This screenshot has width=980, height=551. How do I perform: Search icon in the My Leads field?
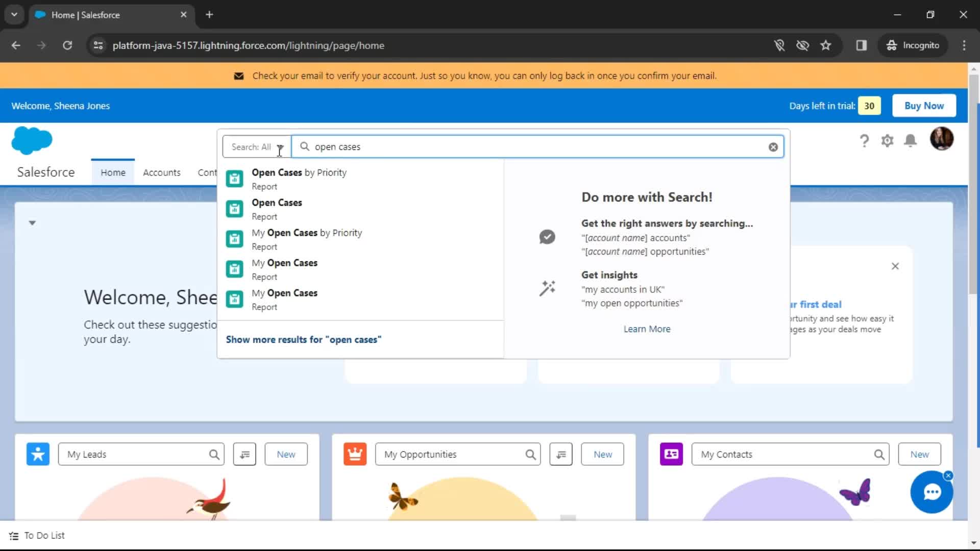point(214,455)
